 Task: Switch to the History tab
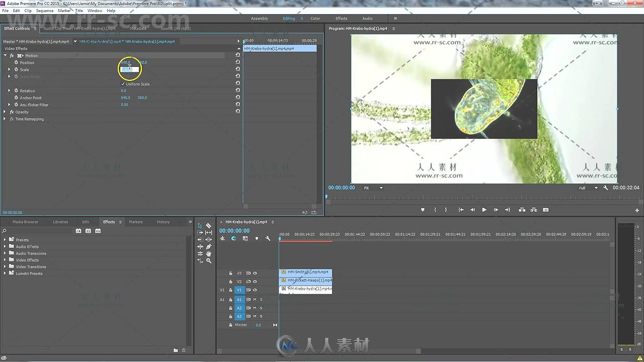(x=163, y=222)
